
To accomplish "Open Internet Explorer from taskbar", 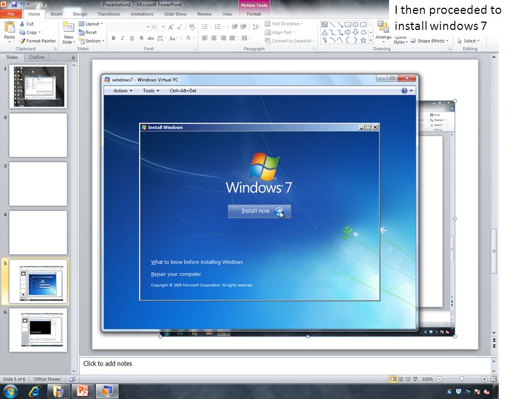I will click(x=34, y=391).
